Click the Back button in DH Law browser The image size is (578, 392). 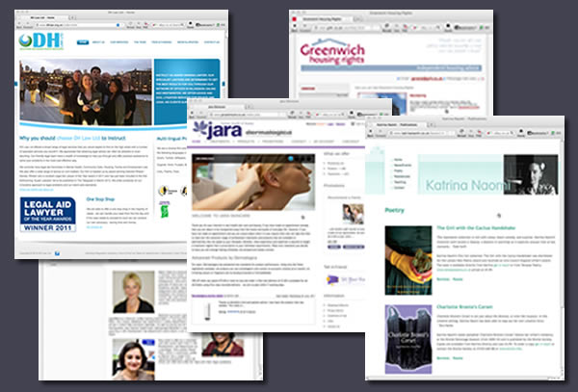click(x=19, y=25)
